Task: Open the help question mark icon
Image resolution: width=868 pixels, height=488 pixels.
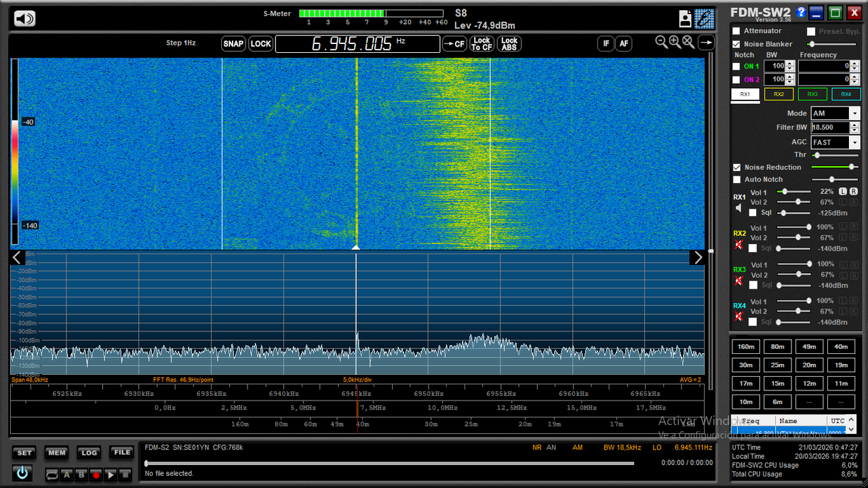Action: [801, 12]
